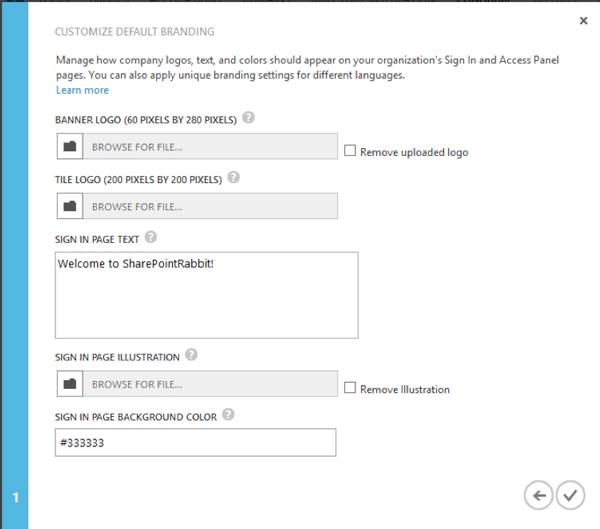Close the Customize Default Branding dialog
The image size is (600, 529).
[x=583, y=21]
